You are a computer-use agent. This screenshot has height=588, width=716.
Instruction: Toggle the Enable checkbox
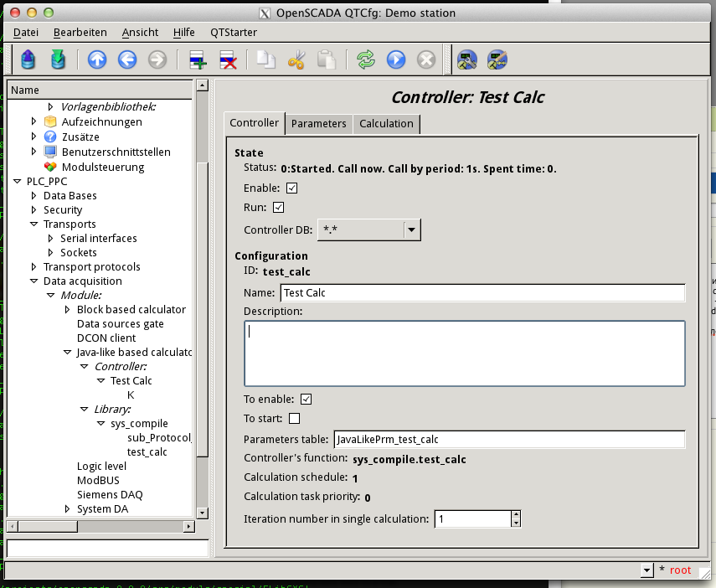coord(292,188)
